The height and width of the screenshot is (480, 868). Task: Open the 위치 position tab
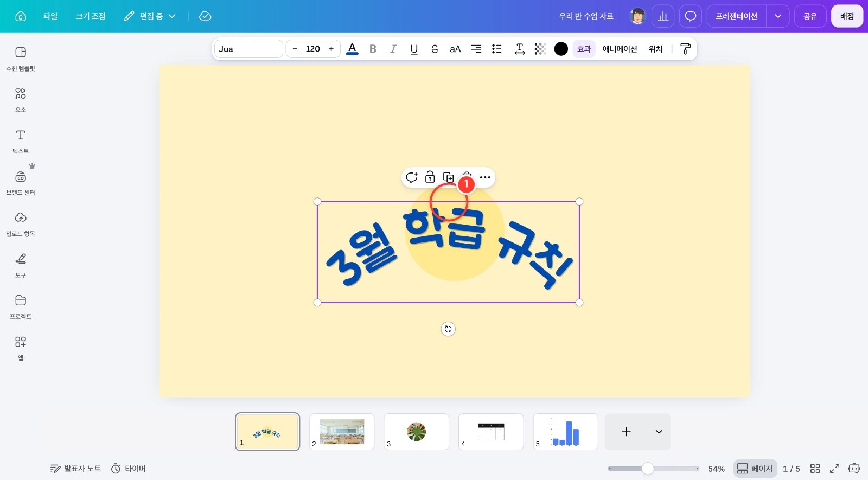pos(656,49)
